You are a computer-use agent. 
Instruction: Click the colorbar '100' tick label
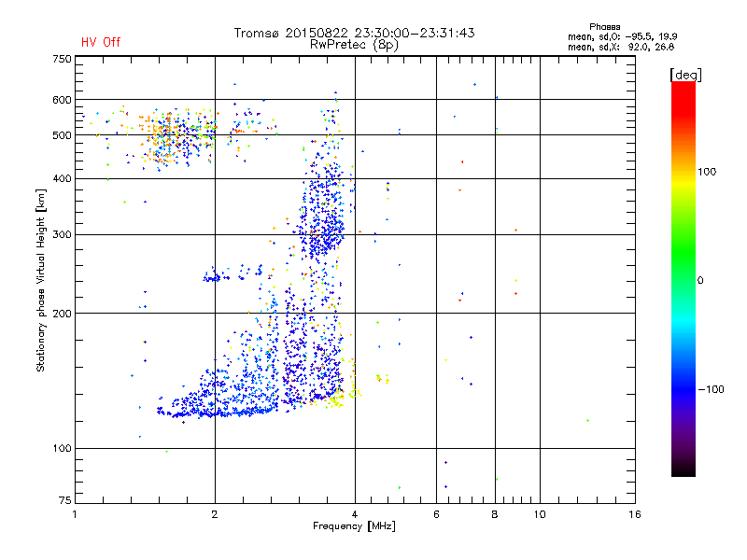pos(707,172)
